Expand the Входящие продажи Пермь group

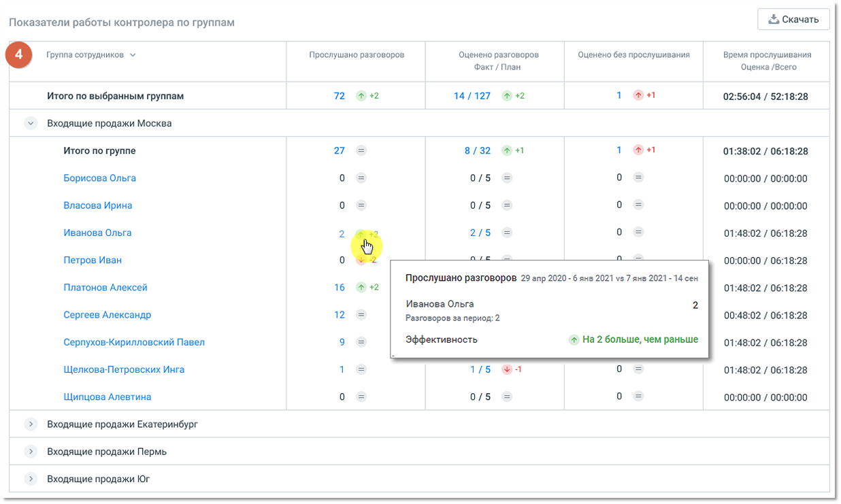coord(31,452)
